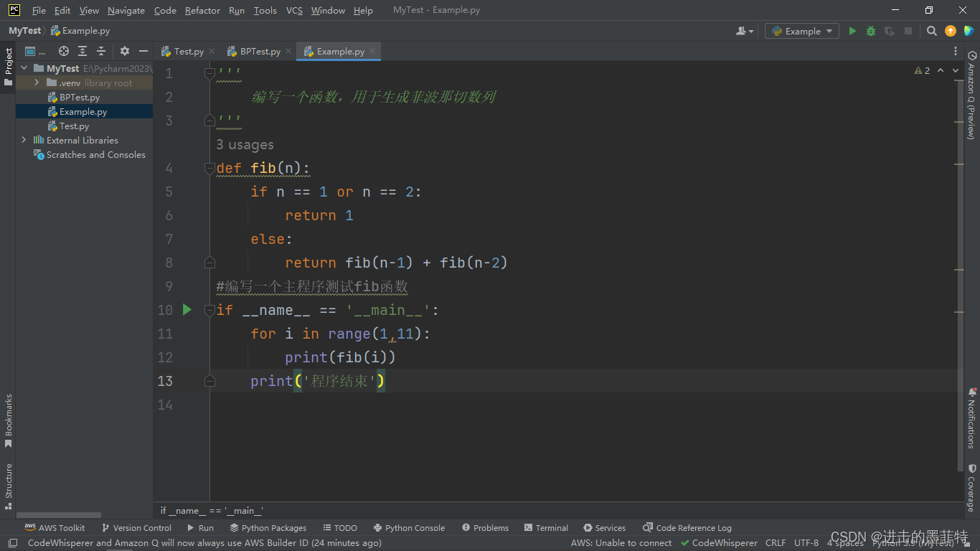Click the grey Stop square button
980x551 pixels.
coord(908,31)
